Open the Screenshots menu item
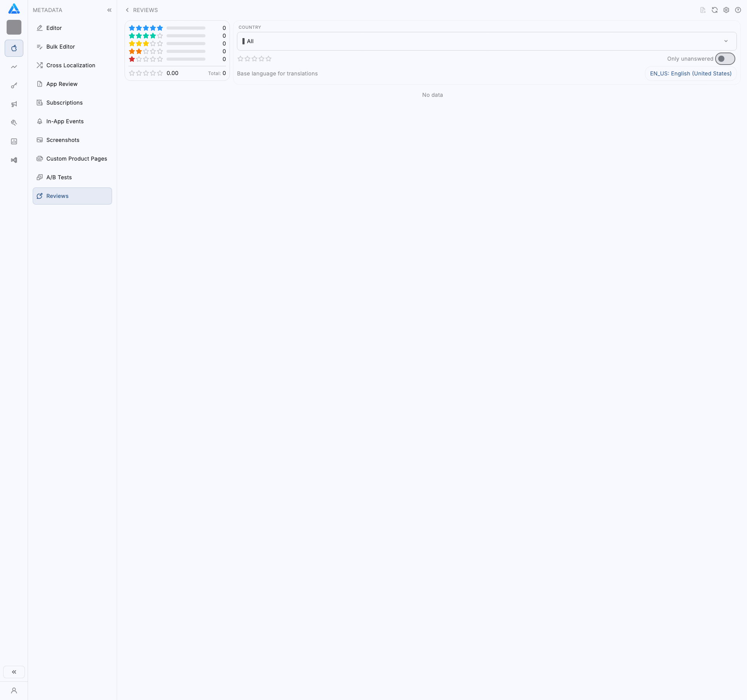 [x=63, y=140]
